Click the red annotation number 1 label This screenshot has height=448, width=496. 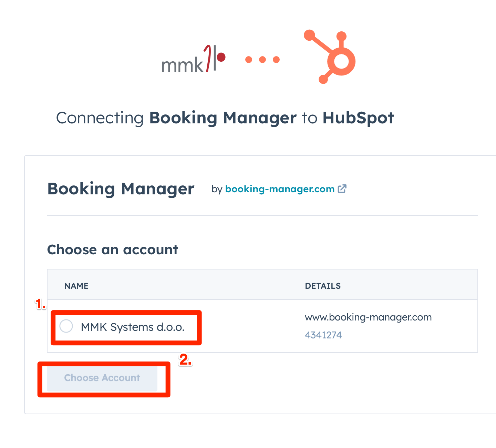[x=41, y=304]
